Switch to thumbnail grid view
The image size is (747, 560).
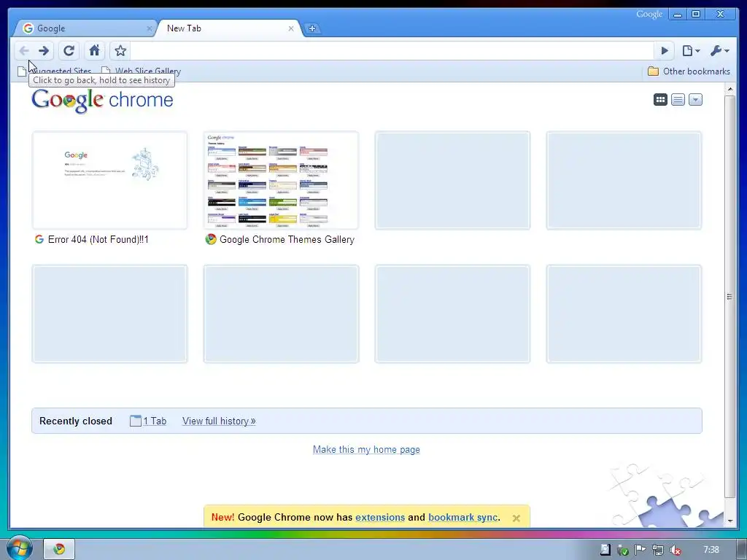[660, 99]
